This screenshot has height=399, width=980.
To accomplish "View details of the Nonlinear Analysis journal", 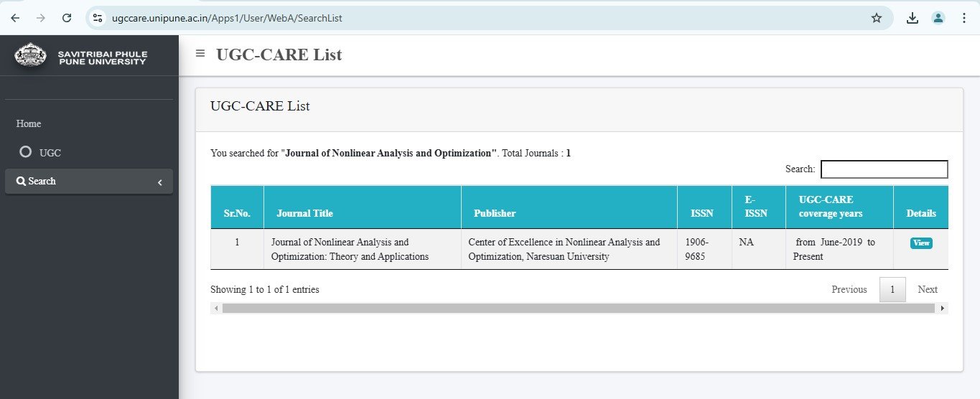I will click(x=921, y=243).
